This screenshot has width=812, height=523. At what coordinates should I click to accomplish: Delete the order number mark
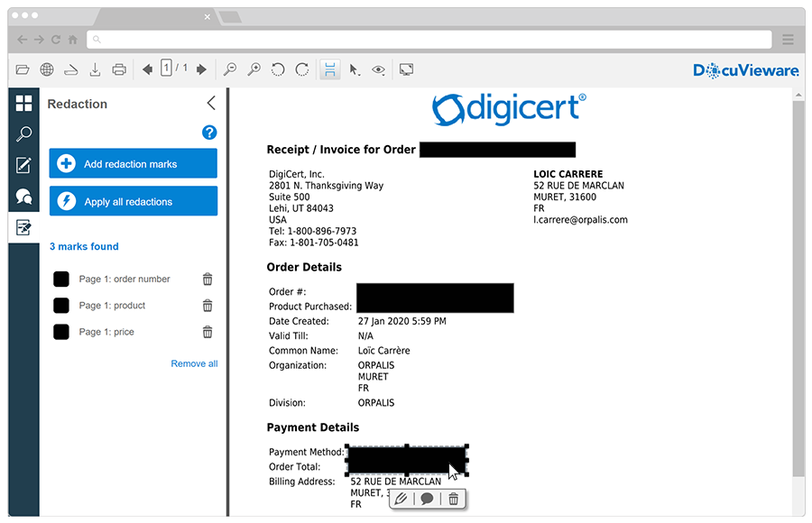coord(208,280)
